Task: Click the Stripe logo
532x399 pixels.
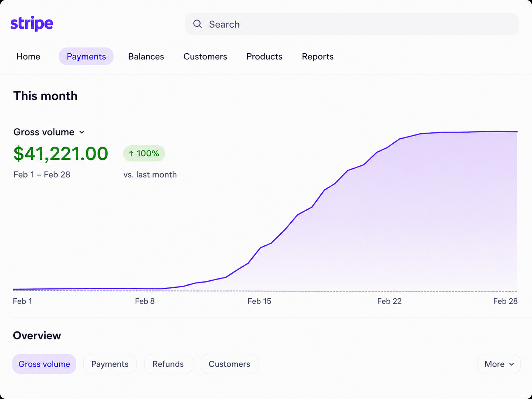Action: click(32, 24)
